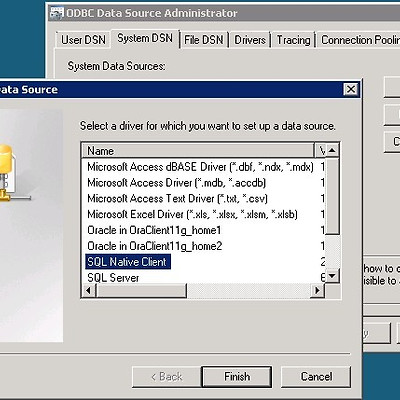Choose the SQL Server driver

[x=203, y=277]
